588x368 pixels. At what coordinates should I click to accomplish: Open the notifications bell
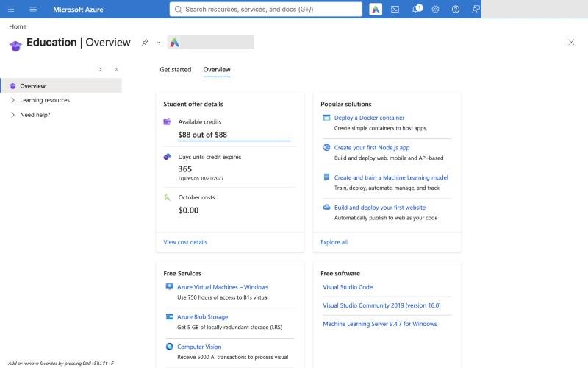(415, 10)
